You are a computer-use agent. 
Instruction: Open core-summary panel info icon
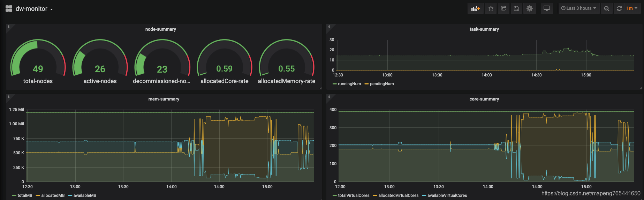point(329,97)
